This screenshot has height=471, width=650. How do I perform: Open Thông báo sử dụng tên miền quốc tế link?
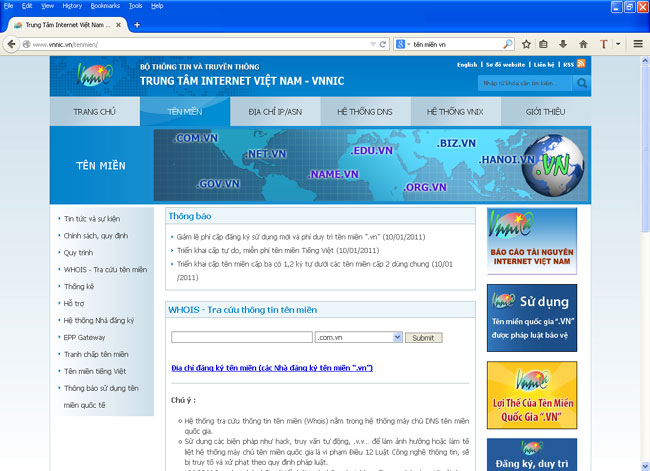click(101, 397)
